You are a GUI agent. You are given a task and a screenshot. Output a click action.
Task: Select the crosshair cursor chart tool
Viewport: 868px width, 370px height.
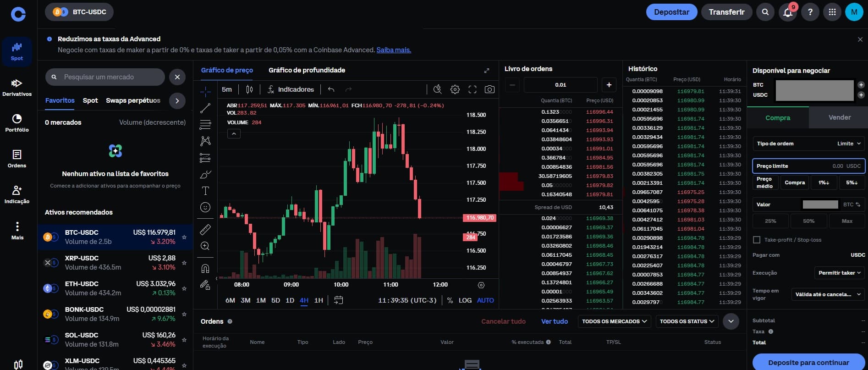tap(205, 92)
